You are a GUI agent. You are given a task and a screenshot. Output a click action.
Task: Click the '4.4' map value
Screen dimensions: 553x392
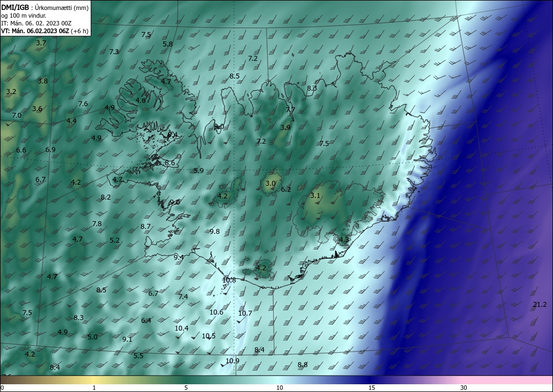click(x=71, y=121)
